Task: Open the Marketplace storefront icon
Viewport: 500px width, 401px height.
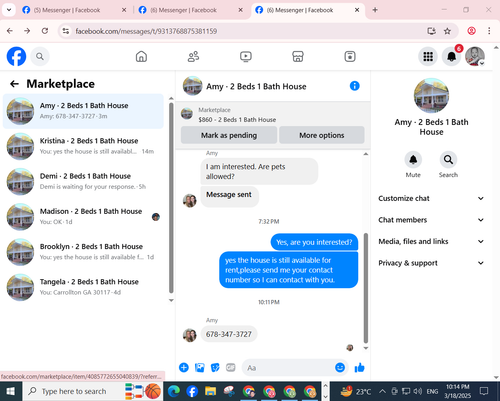Action: coord(298,56)
